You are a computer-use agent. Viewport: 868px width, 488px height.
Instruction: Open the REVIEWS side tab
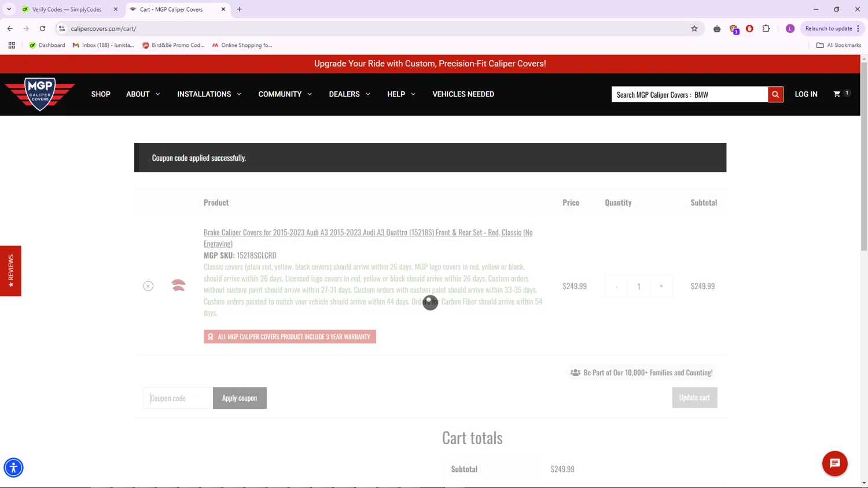click(10, 271)
